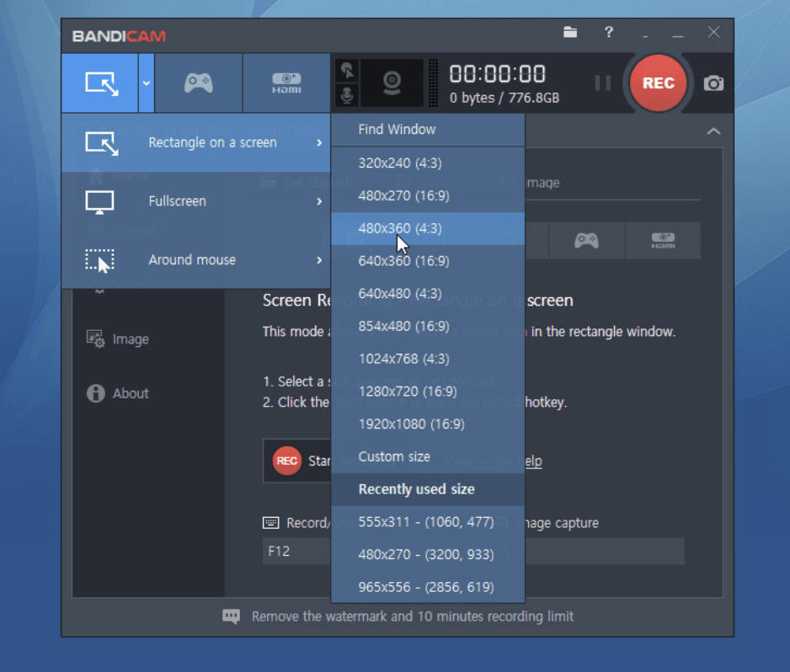Open the screenshot capture camera icon

(714, 82)
